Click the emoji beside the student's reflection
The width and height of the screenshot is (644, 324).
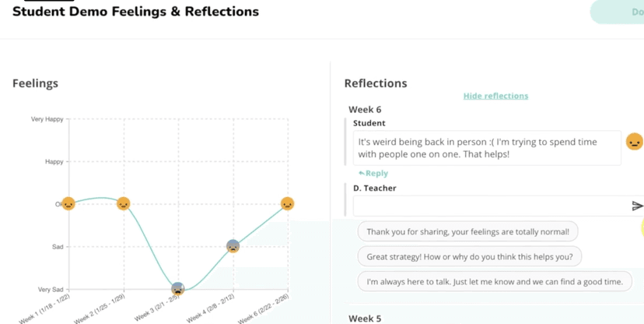[x=634, y=142]
